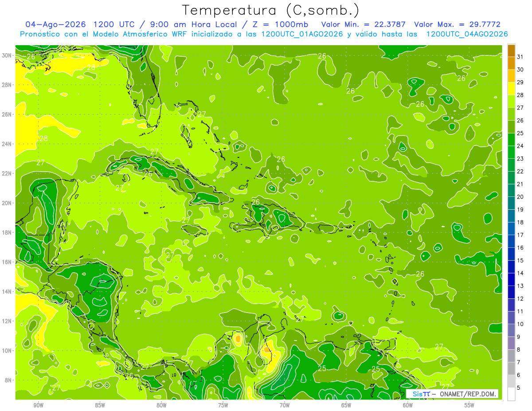Image resolution: width=532 pixels, height=411 pixels.
Task: Click the green color band between 23 and 24
Action: click(x=511, y=152)
